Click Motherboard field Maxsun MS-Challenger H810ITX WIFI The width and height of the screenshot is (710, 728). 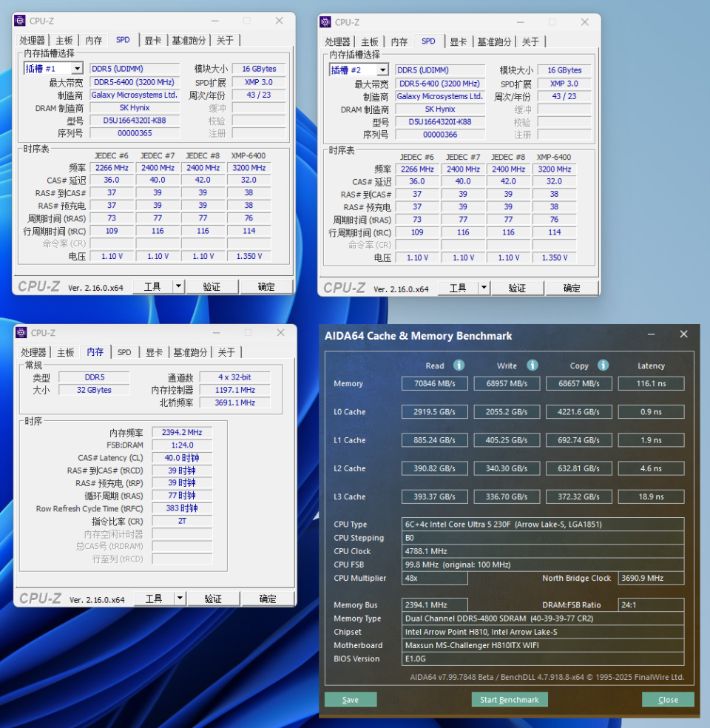[x=542, y=645]
